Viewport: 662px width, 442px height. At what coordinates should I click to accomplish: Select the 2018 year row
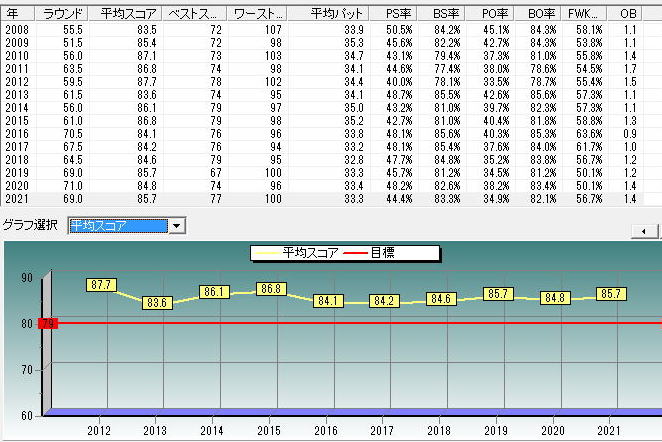321,160
